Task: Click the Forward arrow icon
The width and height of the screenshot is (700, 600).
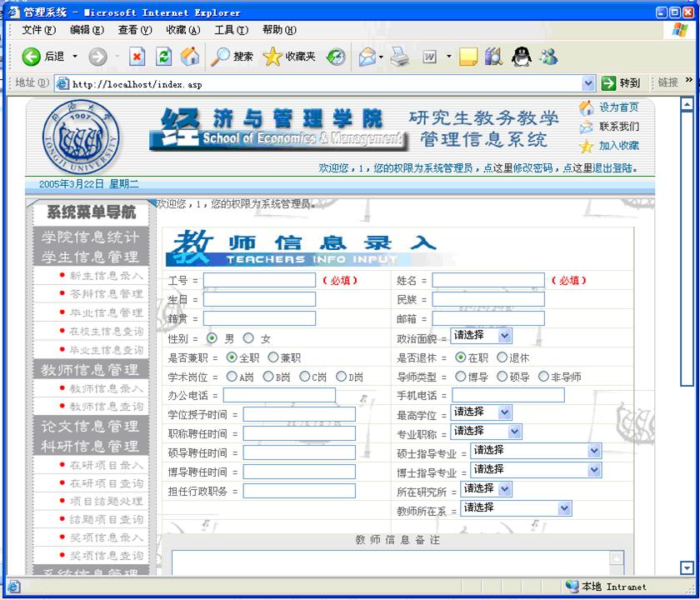Action: 97,57
